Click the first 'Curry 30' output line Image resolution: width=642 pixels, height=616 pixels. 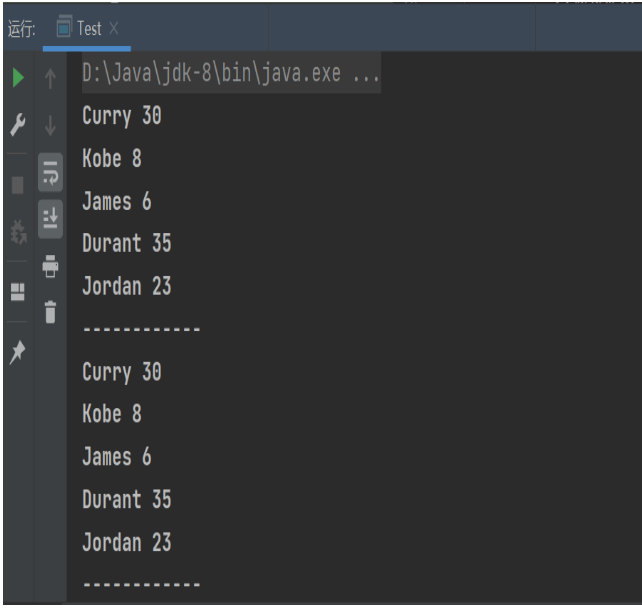point(122,116)
